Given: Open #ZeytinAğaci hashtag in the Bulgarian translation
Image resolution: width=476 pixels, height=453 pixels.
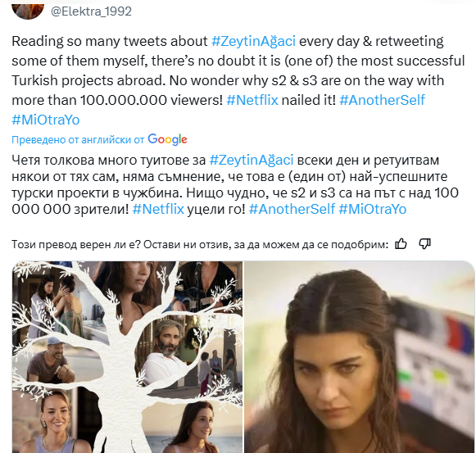Looking at the screenshot, I should 252,160.
